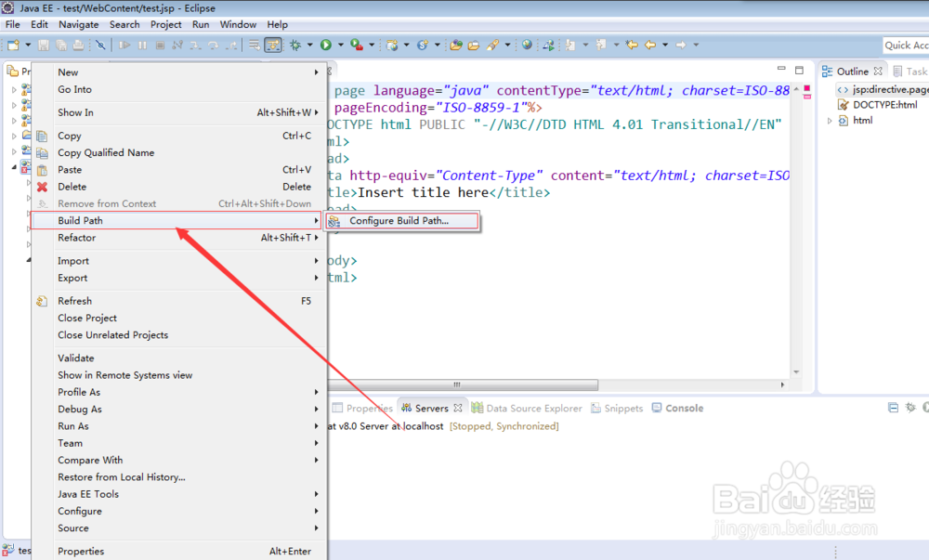Image resolution: width=929 pixels, height=560 pixels.
Task: Open the Navigate menu
Action: tap(79, 24)
